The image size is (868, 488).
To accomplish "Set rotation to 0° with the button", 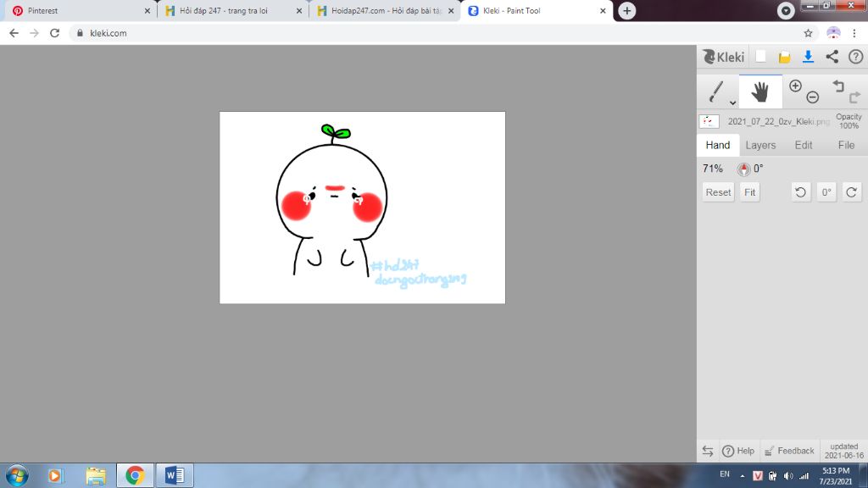I will coord(826,192).
